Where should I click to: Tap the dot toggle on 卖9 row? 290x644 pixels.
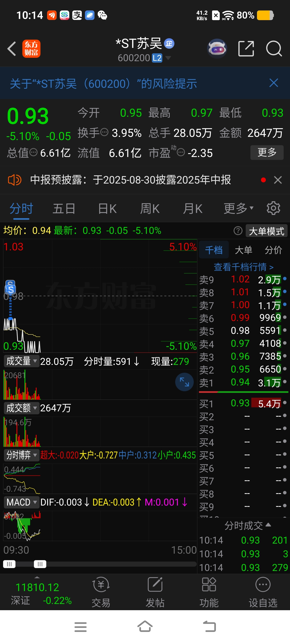tap(285, 278)
